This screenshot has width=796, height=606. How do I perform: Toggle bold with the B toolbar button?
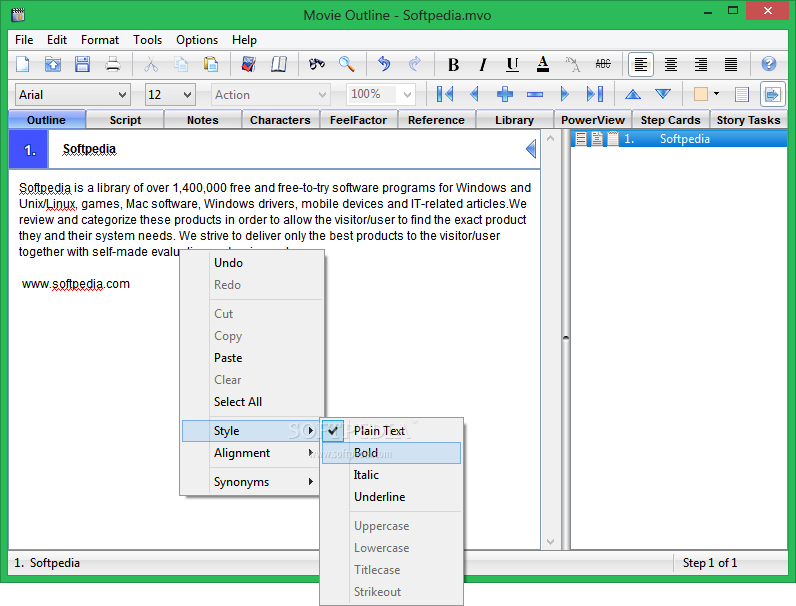(453, 64)
